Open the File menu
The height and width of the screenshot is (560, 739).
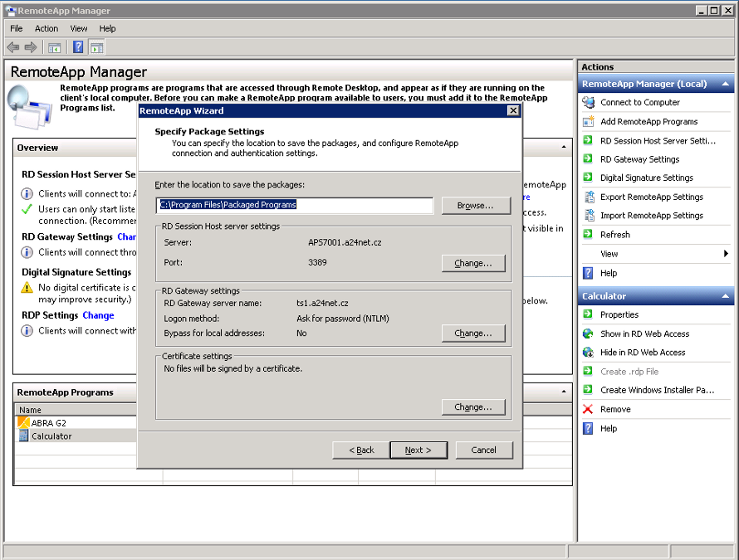(17, 28)
